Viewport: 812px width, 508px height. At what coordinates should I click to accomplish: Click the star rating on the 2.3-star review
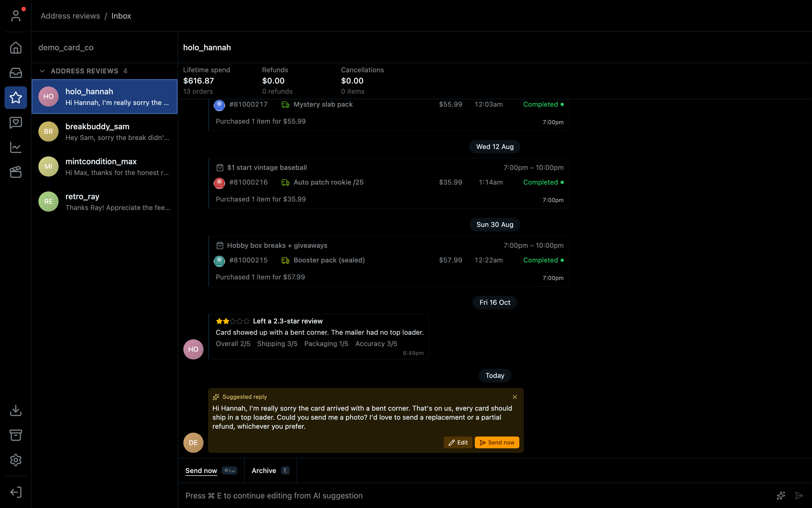(233, 321)
